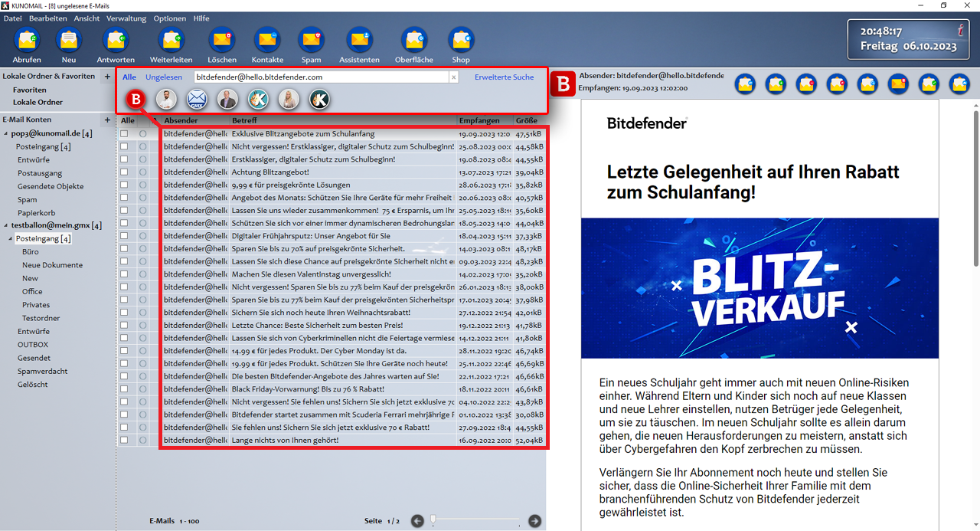Open the OUTBOX folder

(33, 345)
